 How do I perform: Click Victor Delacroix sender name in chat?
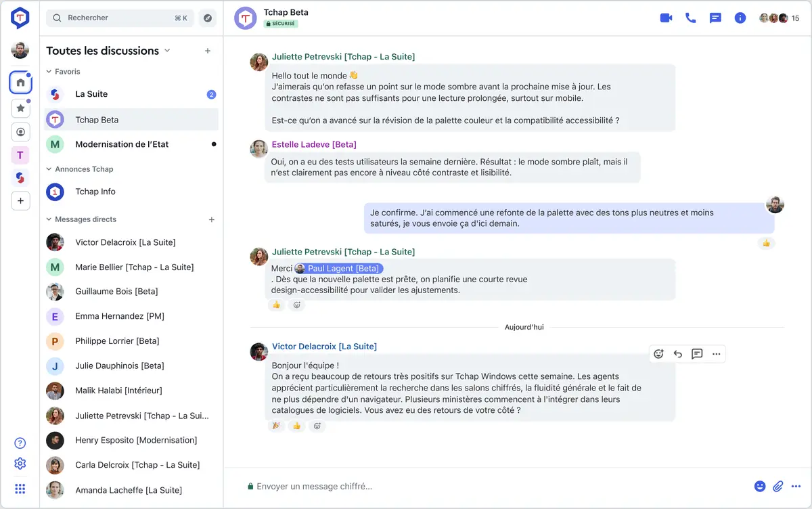[324, 347]
